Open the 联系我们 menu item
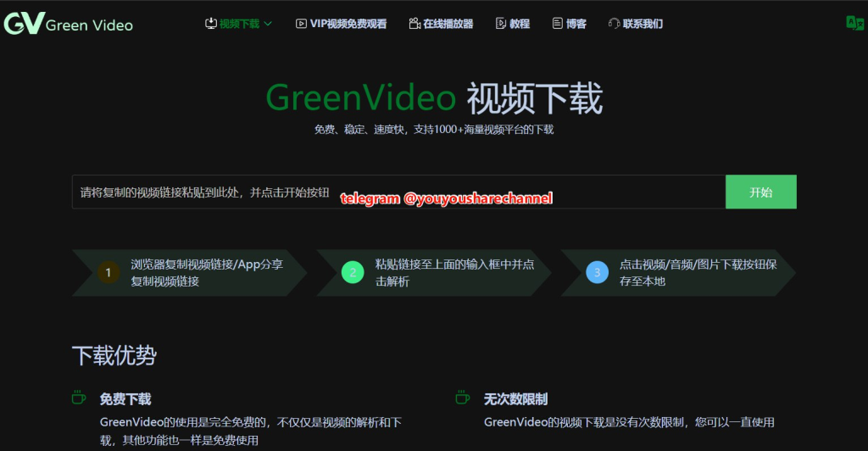The height and width of the screenshot is (451, 868). pos(643,24)
